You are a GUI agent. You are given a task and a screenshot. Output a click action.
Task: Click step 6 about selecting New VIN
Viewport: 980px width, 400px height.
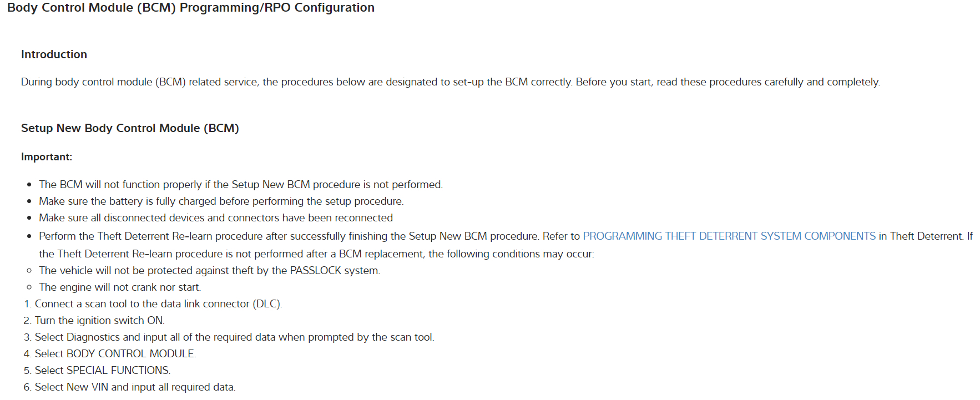point(135,387)
